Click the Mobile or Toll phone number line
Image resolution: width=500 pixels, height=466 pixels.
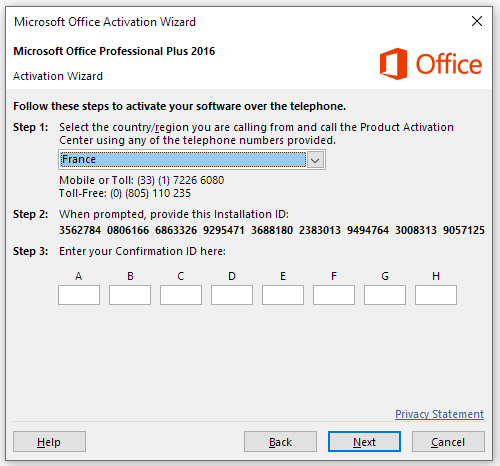pyautogui.click(x=142, y=180)
